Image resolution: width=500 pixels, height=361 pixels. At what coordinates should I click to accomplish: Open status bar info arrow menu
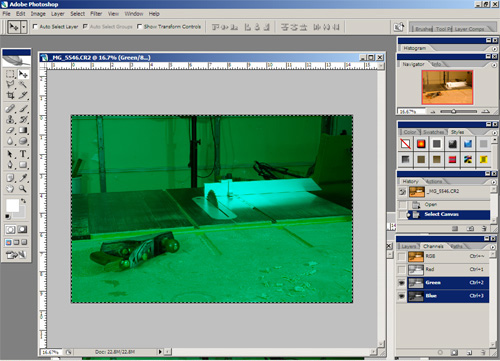160,352
